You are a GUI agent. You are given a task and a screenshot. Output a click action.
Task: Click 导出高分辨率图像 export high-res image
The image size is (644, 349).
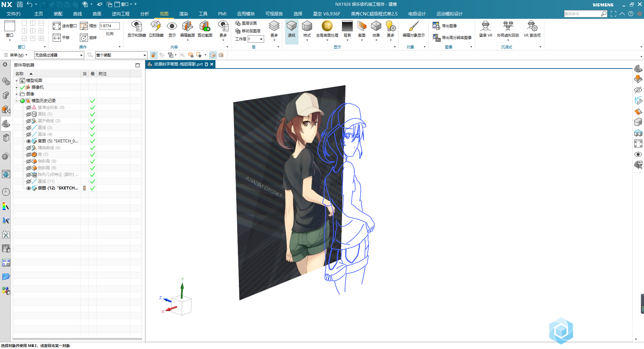pyautogui.click(x=452, y=38)
